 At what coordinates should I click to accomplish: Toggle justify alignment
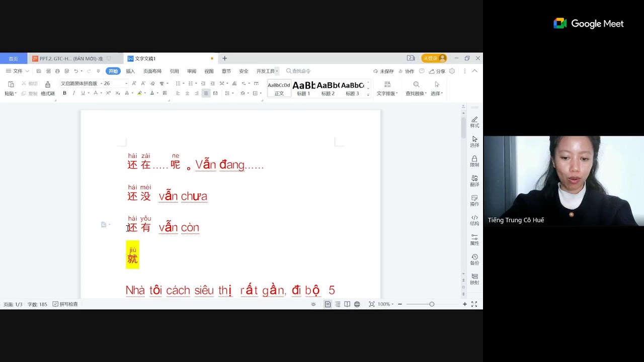pos(206,93)
